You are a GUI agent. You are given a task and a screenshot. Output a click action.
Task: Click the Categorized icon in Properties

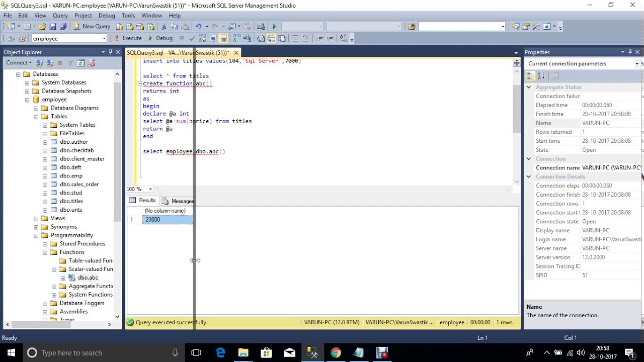pos(530,76)
